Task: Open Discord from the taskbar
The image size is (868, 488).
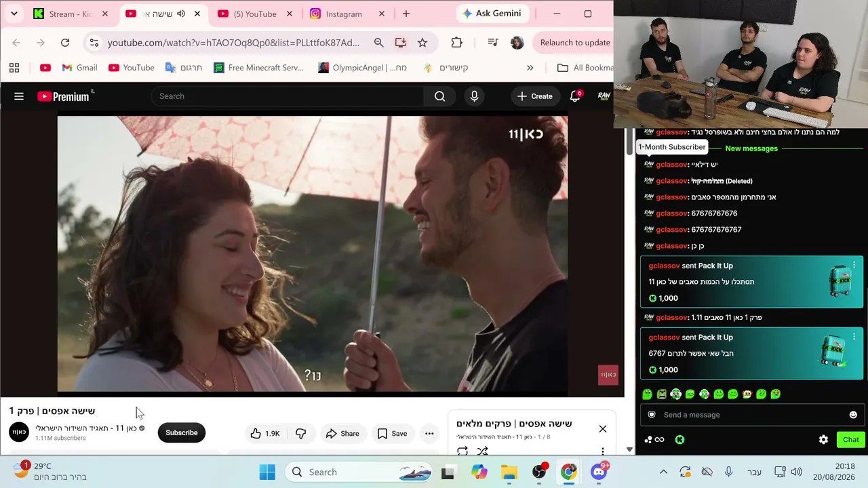Action: [x=599, y=472]
